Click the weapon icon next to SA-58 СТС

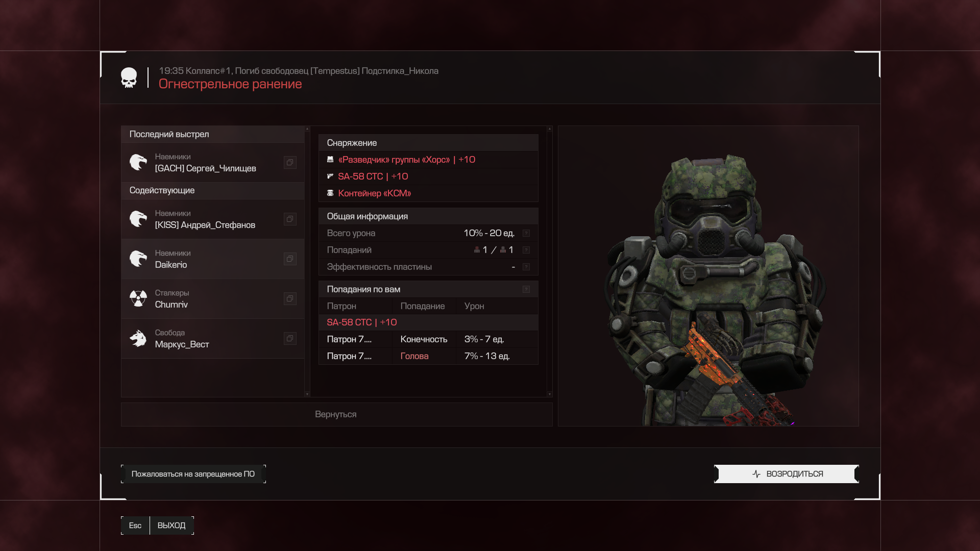pos(330,177)
